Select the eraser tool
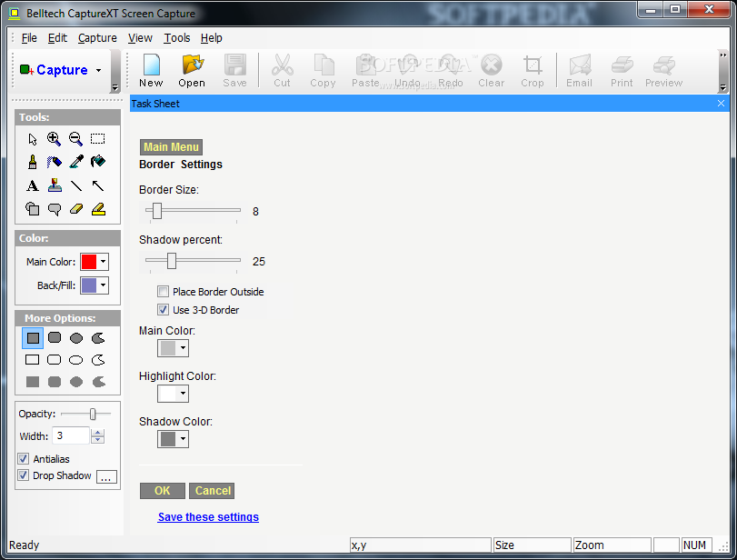Image resolution: width=737 pixels, height=560 pixels. click(75, 209)
